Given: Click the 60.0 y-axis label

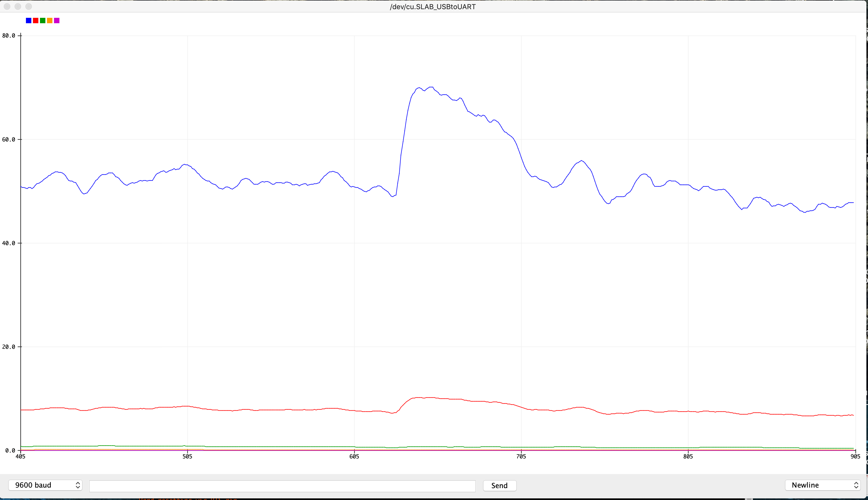Looking at the screenshot, I should pos(9,139).
